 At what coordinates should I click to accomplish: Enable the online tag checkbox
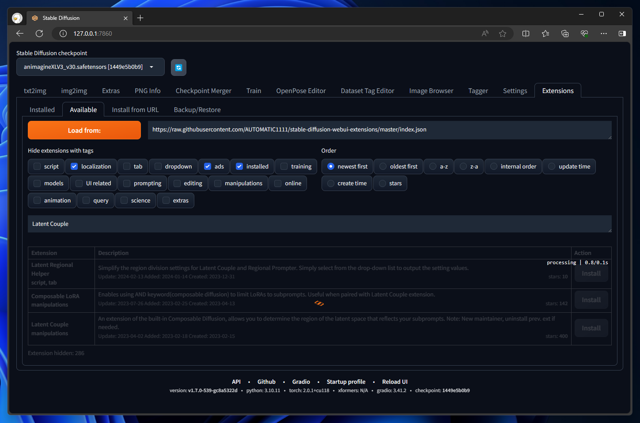(x=278, y=183)
